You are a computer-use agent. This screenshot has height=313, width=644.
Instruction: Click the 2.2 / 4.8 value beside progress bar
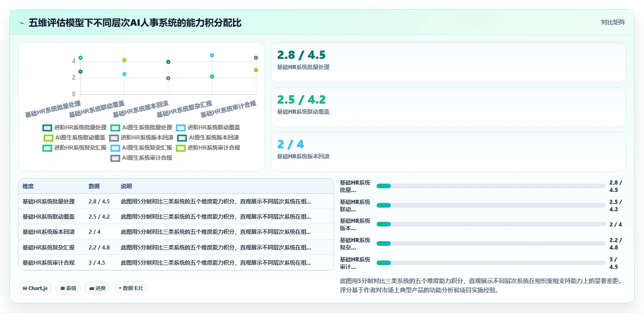pyautogui.click(x=615, y=243)
